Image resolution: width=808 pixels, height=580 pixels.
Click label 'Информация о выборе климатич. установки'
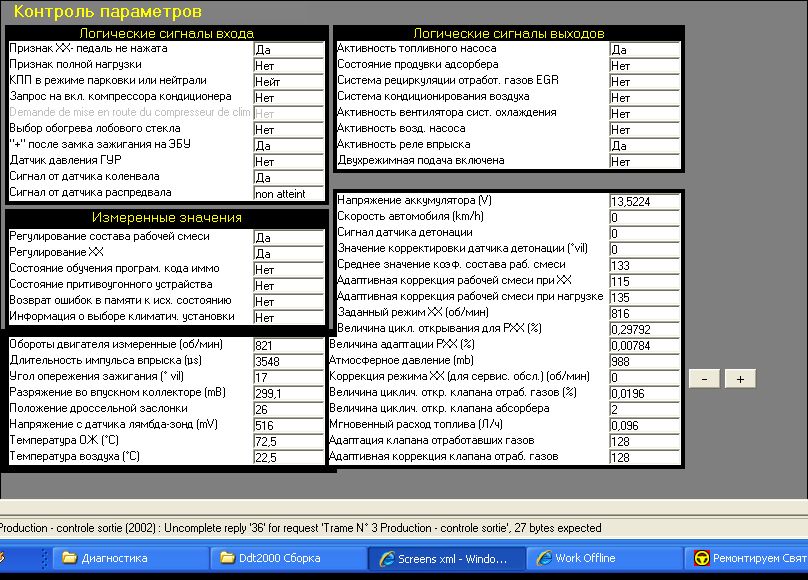pyautogui.click(x=122, y=316)
